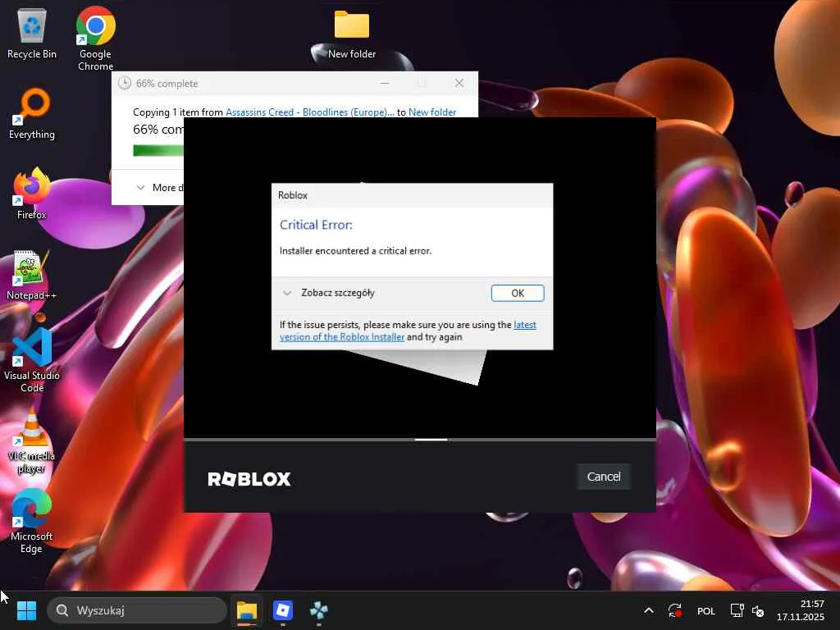Screen dimensions: 840x630
Task: Open the latest version of Roblox Installer link
Action: tap(408, 331)
